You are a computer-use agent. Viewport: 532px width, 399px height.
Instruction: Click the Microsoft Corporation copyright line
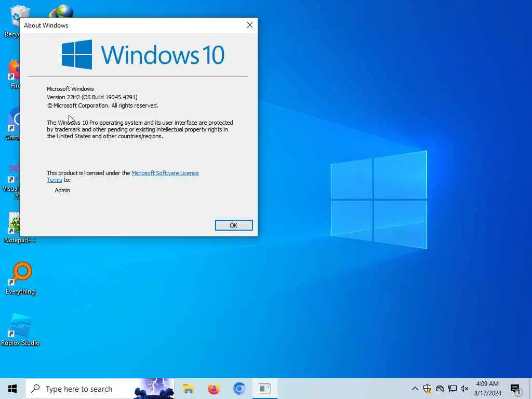coord(102,105)
